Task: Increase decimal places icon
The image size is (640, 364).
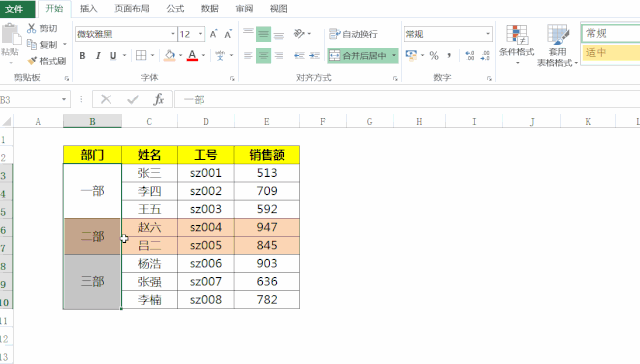Action: coord(470,55)
